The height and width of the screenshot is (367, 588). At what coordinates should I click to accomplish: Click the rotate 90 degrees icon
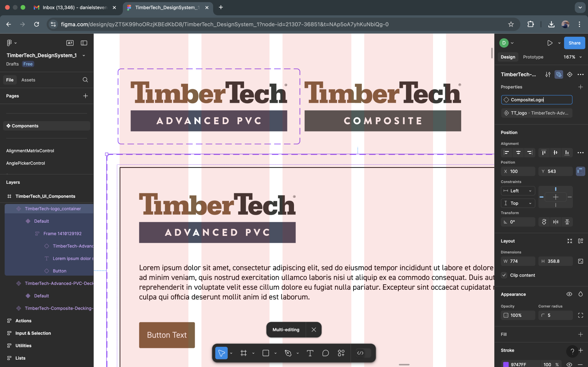click(544, 222)
